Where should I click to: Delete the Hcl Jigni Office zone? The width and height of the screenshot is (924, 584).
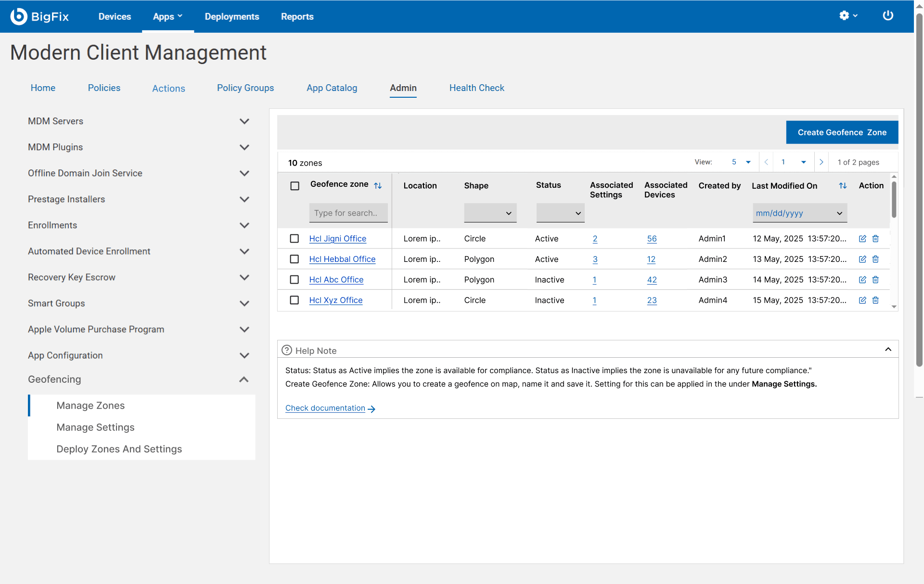875,239
